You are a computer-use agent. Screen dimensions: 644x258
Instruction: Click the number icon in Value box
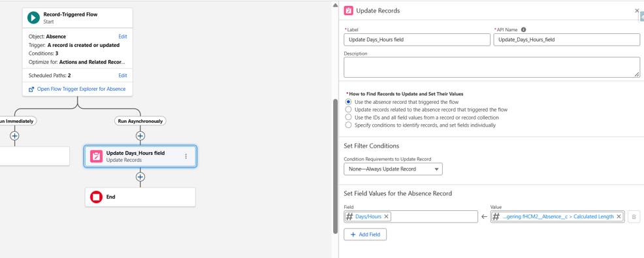click(496, 216)
